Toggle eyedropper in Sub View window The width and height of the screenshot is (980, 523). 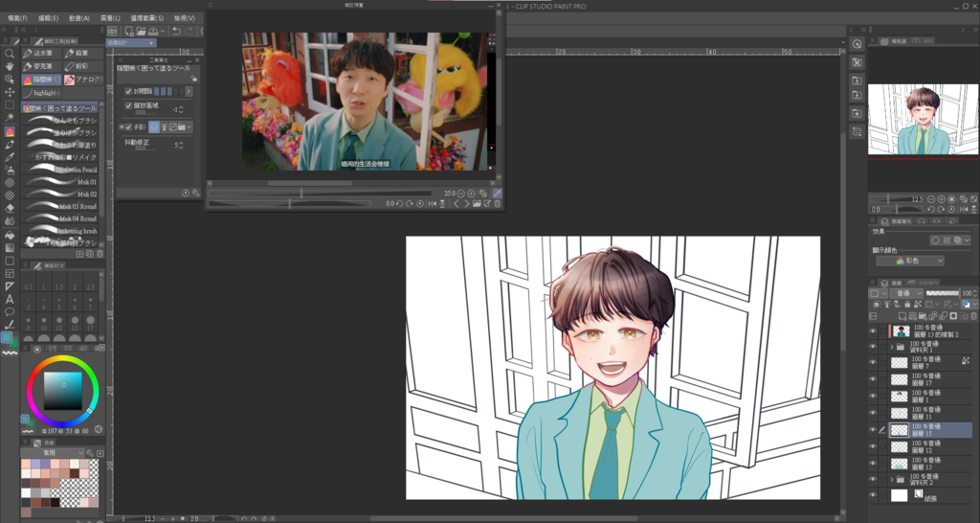click(x=497, y=193)
